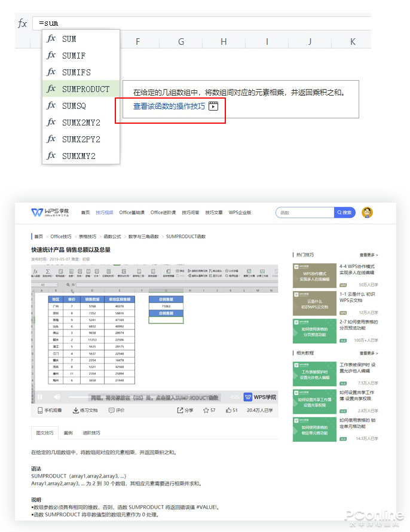Switch to the 案例 tab
This screenshot has height=532, width=410.
point(68,433)
